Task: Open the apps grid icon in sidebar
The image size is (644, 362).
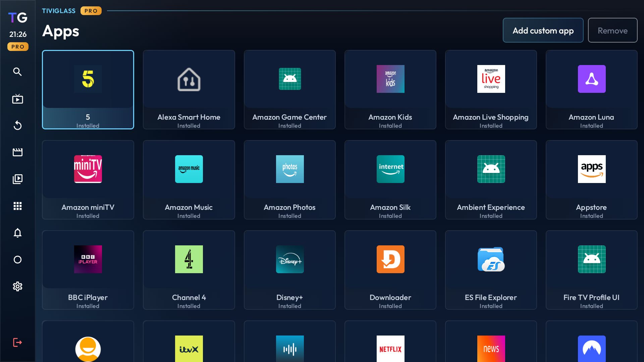Action: [x=17, y=206]
